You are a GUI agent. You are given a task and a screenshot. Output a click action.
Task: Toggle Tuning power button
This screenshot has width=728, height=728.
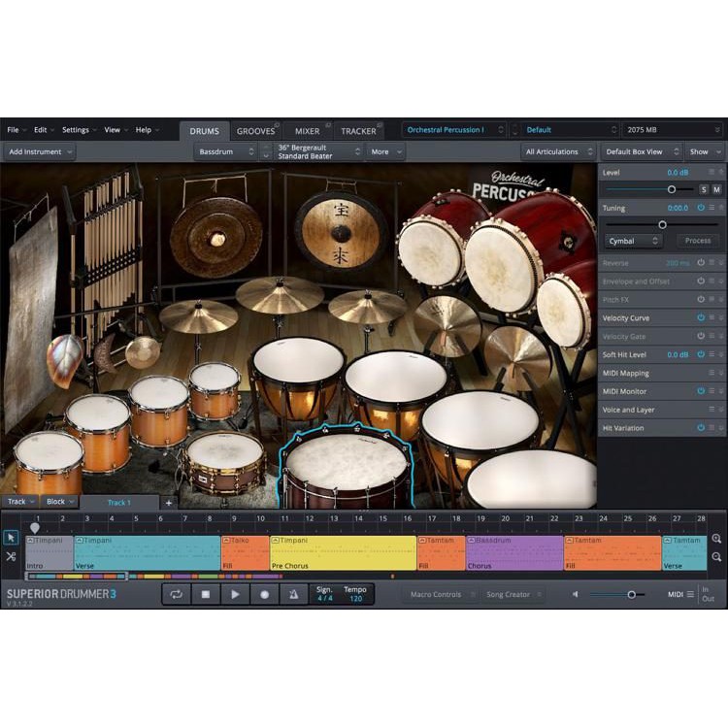[701, 208]
